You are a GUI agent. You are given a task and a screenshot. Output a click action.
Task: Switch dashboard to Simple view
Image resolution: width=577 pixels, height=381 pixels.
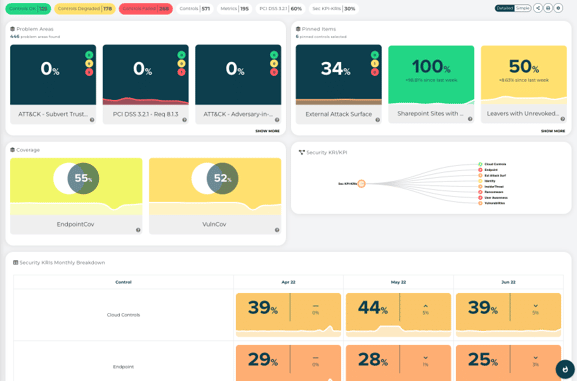pos(522,8)
